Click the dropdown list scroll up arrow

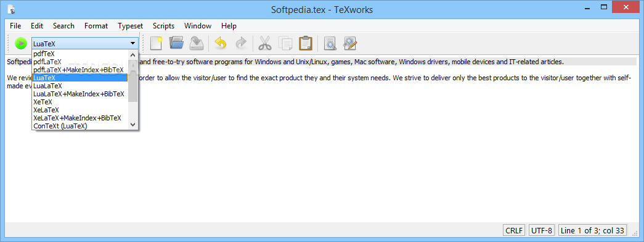(132, 55)
